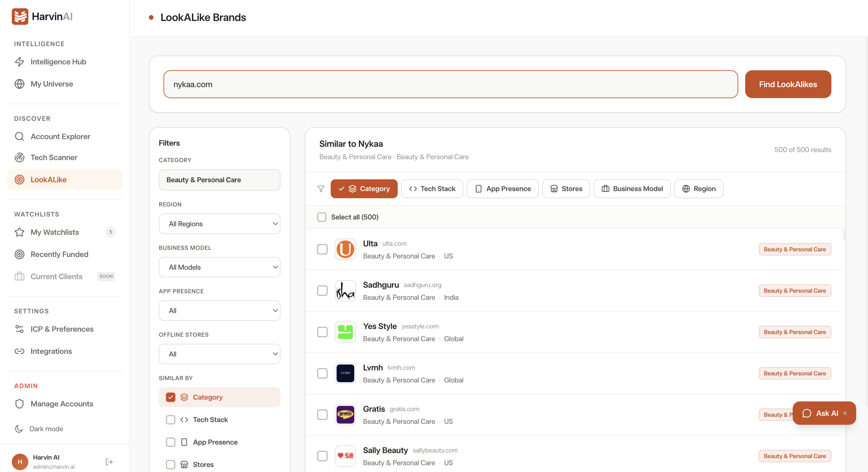Viewport: 868px width, 472px height.
Task: Open My Universe globe icon
Action: tap(19, 84)
